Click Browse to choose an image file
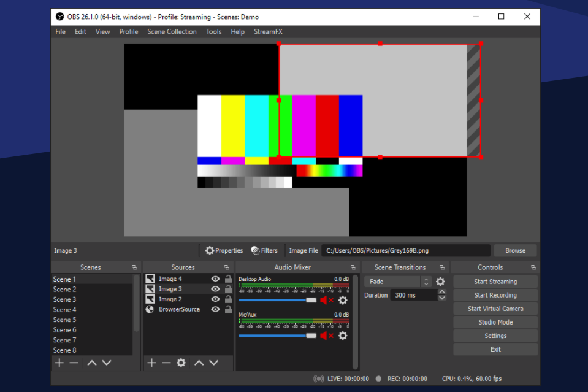This screenshot has width=588, height=392. pos(515,250)
